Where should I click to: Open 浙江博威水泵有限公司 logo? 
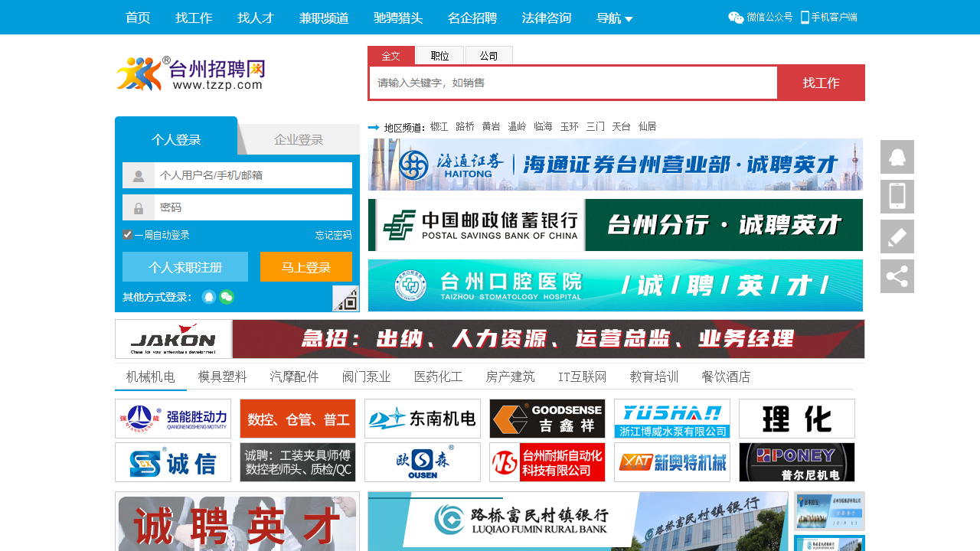(x=672, y=419)
